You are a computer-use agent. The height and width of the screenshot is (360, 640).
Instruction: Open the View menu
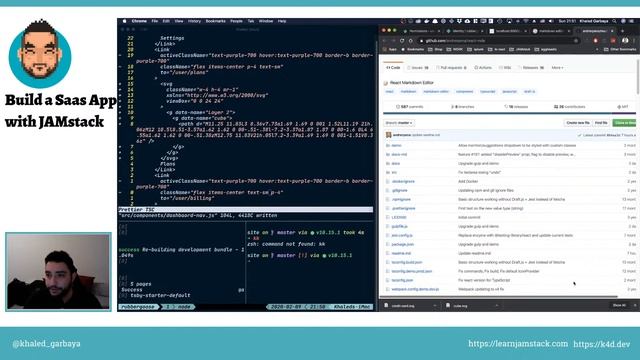[x=179, y=21]
